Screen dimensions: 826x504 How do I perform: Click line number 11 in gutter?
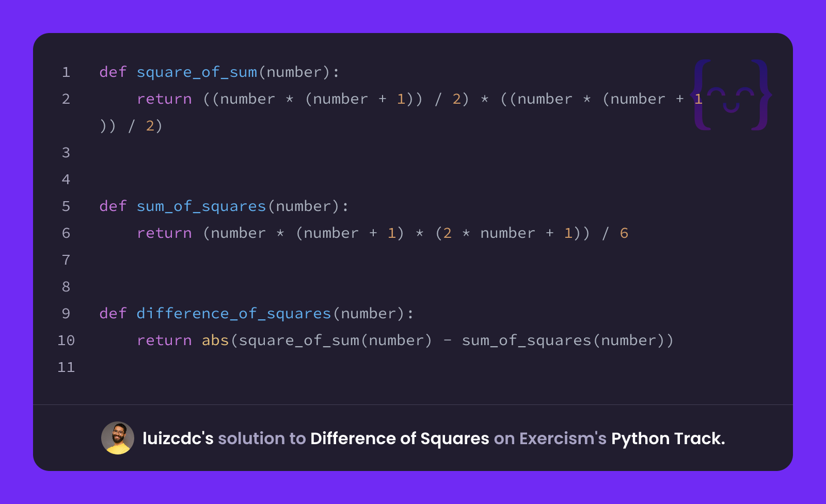(66, 367)
